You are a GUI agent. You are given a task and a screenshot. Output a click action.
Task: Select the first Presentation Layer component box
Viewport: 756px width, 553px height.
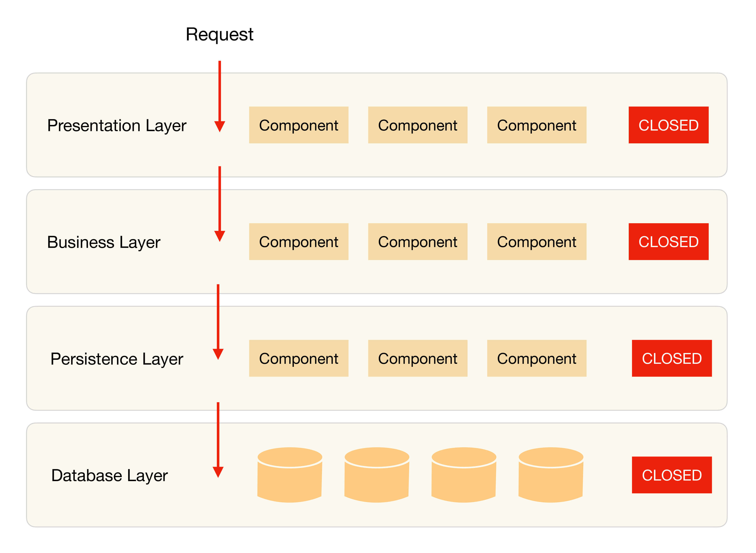[298, 125]
